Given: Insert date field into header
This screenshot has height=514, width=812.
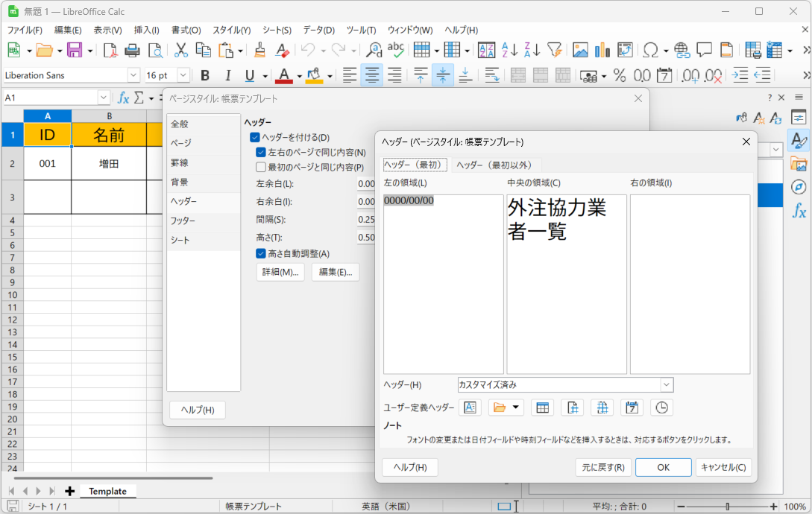Looking at the screenshot, I should point(632,407).
